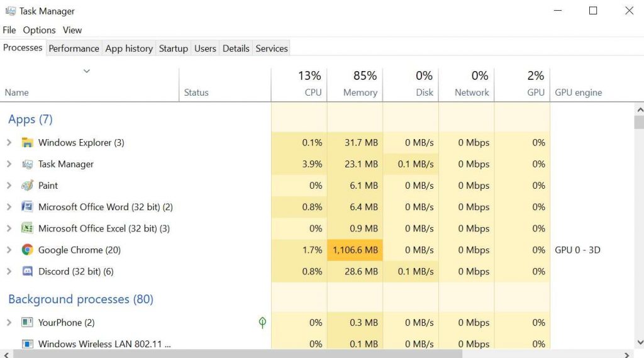Click the Discord icon

(x=27, y=271)
